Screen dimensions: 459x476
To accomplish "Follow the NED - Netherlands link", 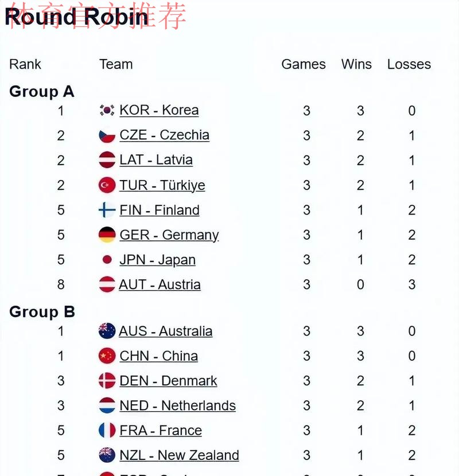I will click(177, 405).
